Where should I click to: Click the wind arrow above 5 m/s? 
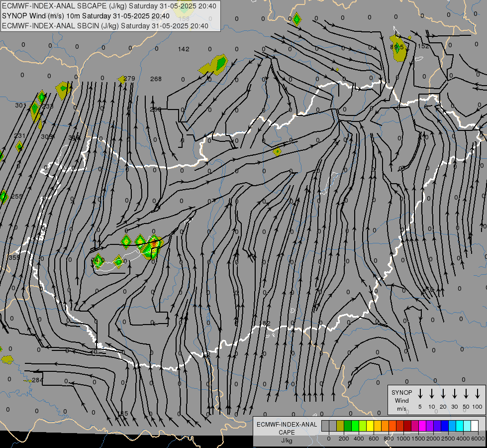[420, 394]
